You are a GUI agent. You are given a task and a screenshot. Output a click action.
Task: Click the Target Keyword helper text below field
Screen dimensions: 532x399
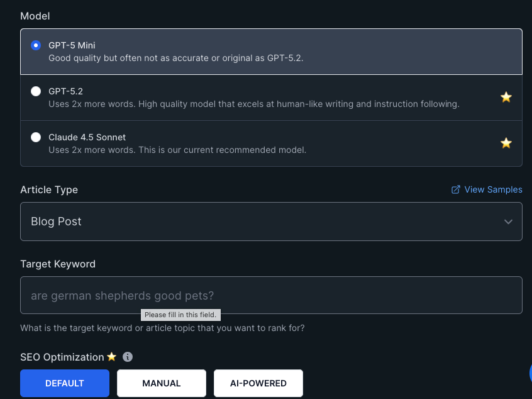click(162, 328)
